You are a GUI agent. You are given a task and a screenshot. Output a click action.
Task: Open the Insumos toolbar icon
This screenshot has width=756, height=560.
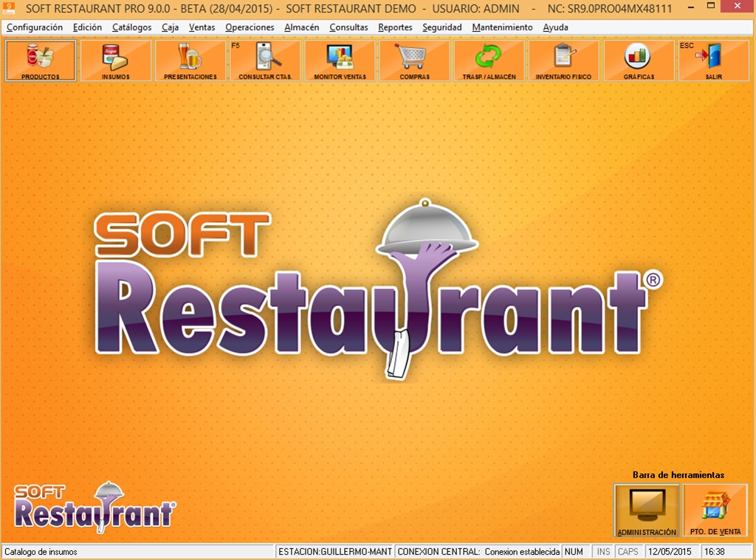coord(116,61)
